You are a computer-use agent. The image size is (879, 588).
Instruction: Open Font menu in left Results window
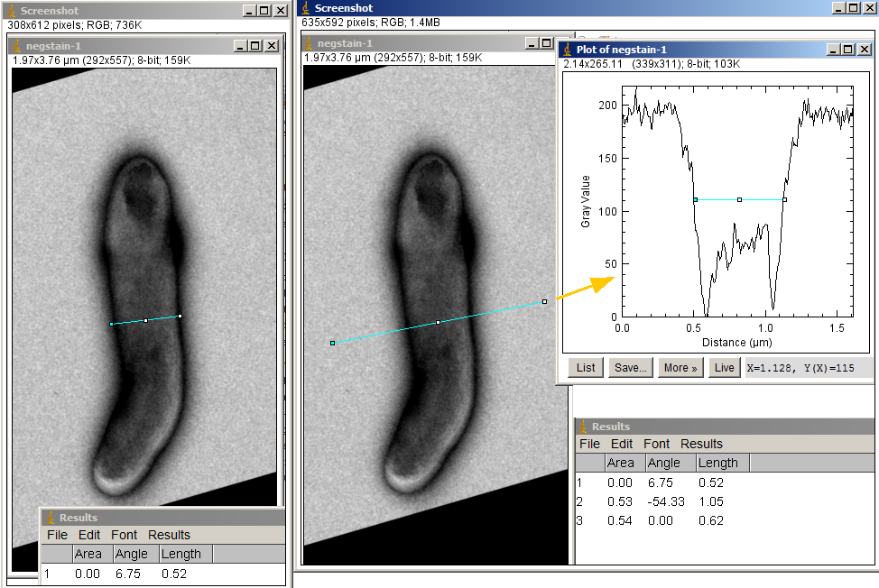click(125, 535)
